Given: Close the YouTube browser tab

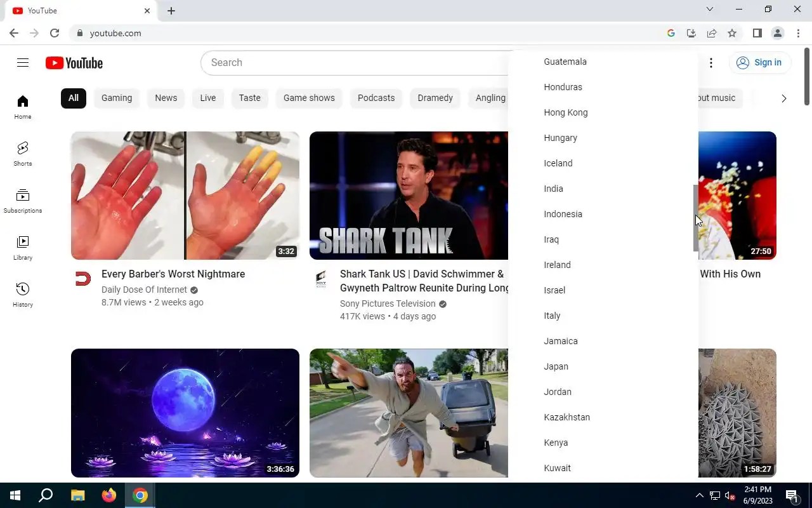Looking at the screenshot, I should coord(147,11).
